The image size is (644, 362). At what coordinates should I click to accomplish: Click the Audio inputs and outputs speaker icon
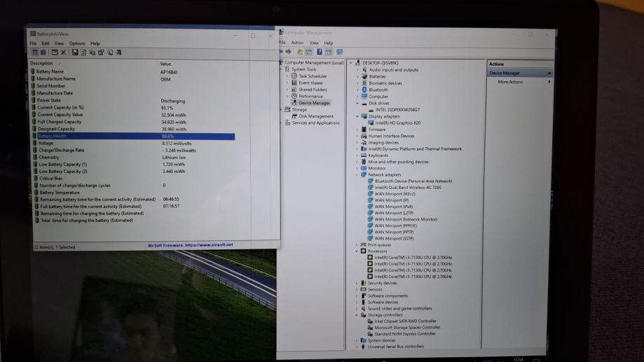pyautogui.click(x=364, y=70)
